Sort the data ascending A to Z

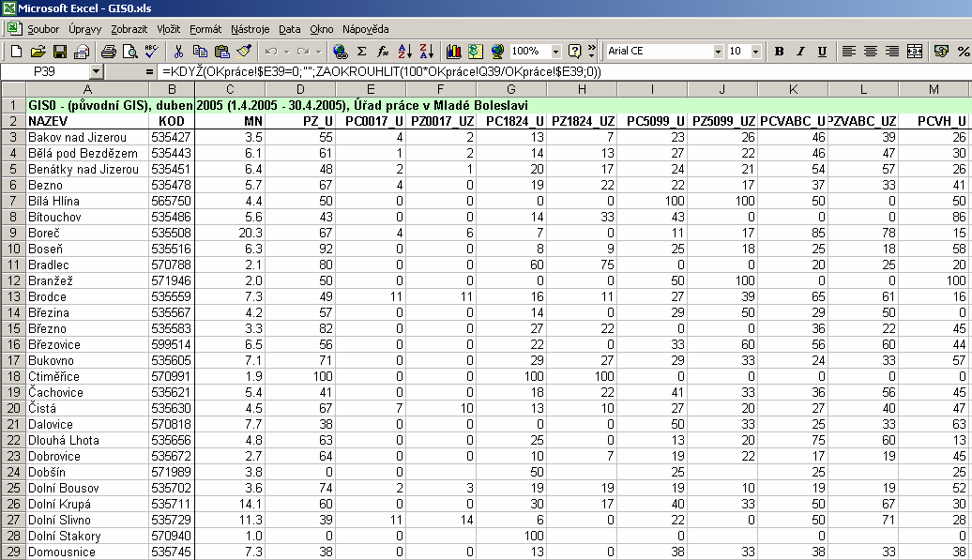404,52
